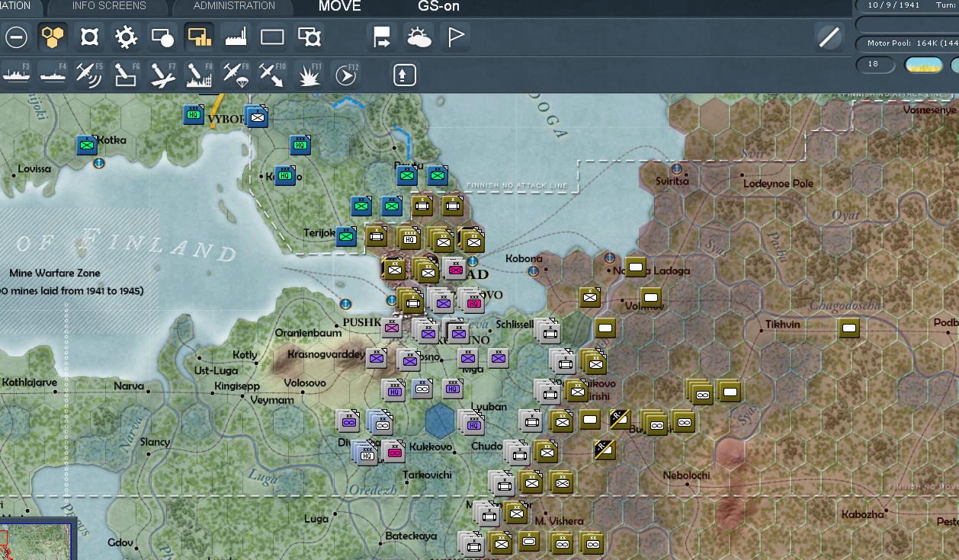The width and height of the screenshot is (959, 560).
Task: Show factories with the factory icon
Action: (236, 37)
